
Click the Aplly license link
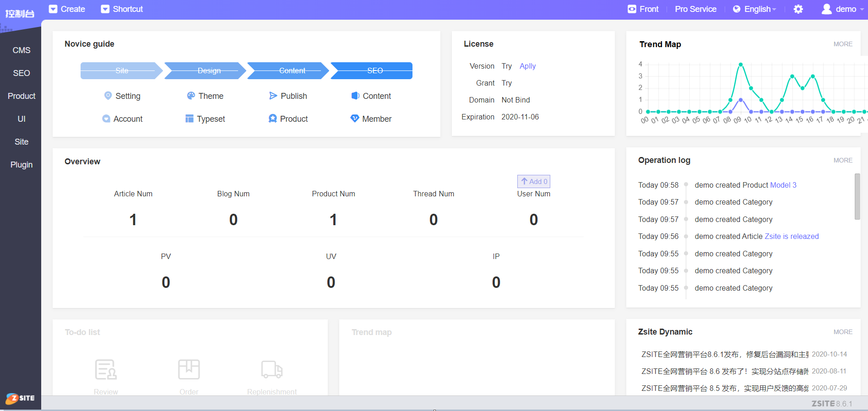point(527,66)
